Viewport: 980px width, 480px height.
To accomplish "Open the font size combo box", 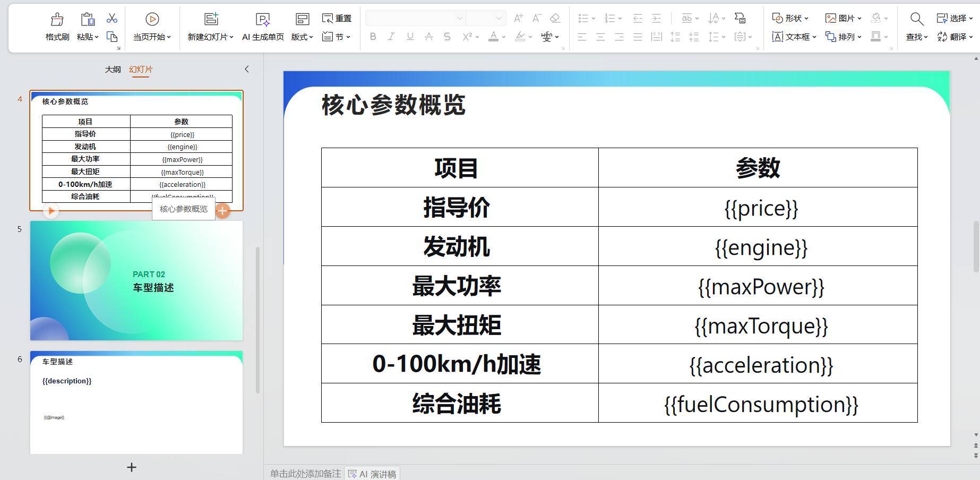I will point(486,18).
